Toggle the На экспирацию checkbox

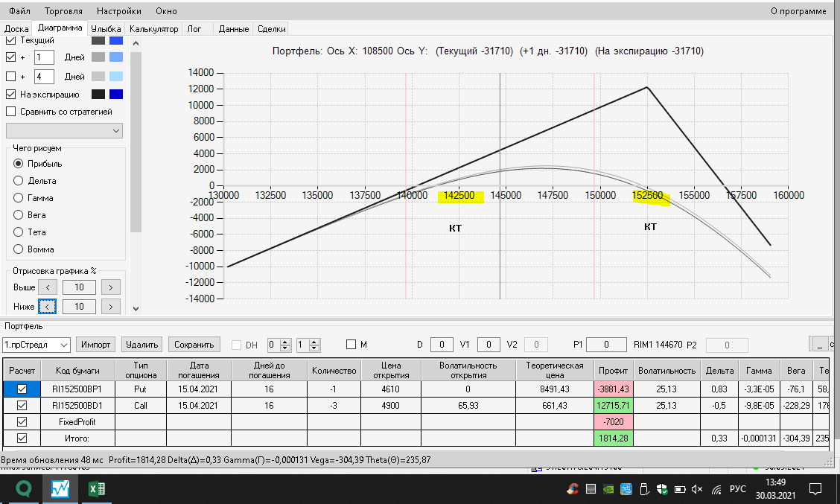[x=10, y=95]
